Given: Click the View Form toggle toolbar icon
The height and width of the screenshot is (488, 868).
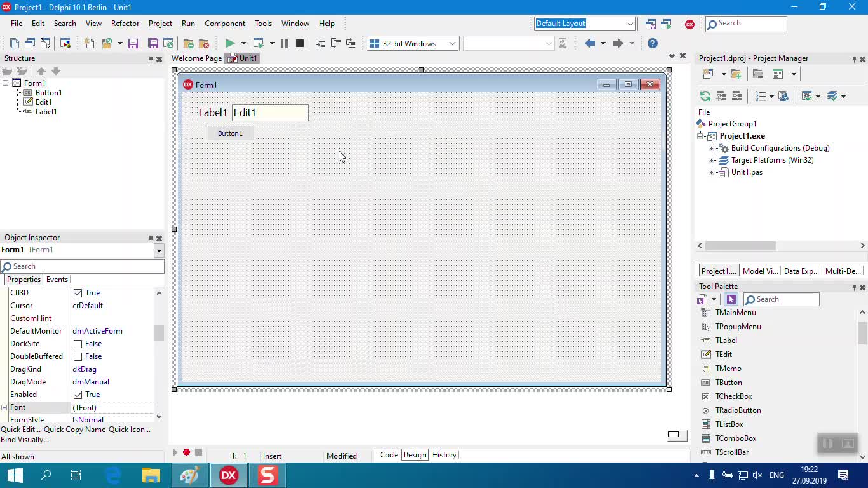Looking at the screenshot, I should coord(45,43).
